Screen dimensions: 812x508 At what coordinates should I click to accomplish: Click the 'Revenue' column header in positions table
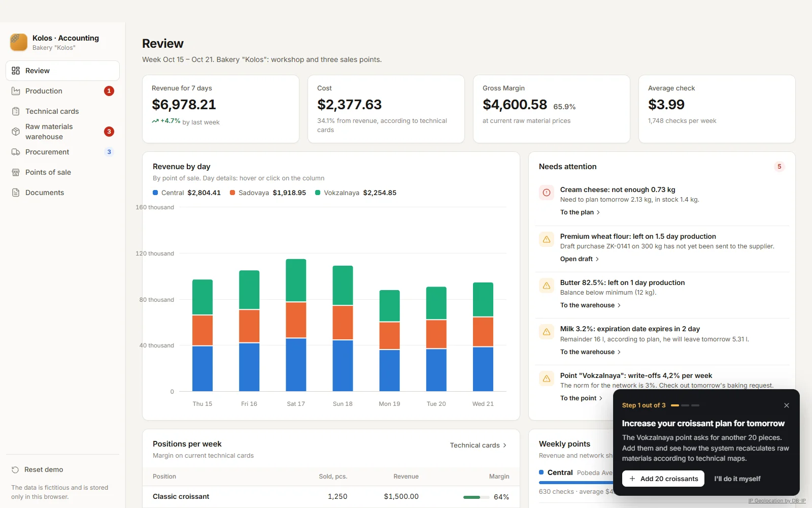[x=406, y=477]
